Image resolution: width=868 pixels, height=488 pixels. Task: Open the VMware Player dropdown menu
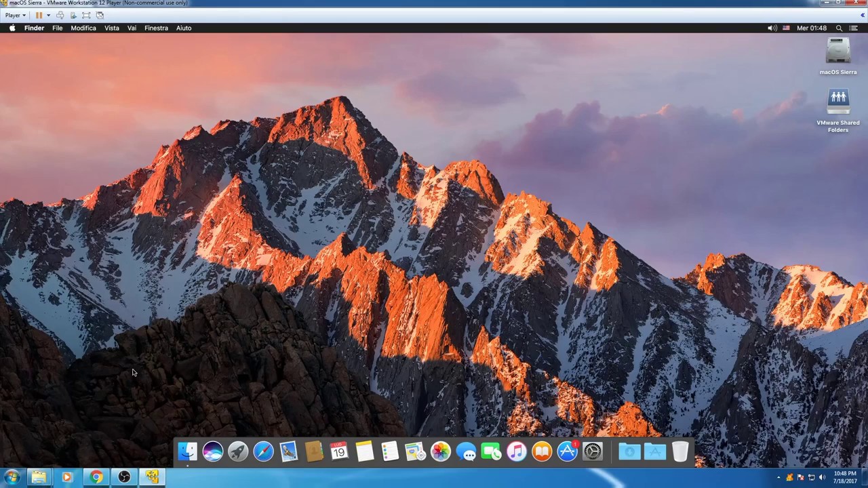[15, 15]
